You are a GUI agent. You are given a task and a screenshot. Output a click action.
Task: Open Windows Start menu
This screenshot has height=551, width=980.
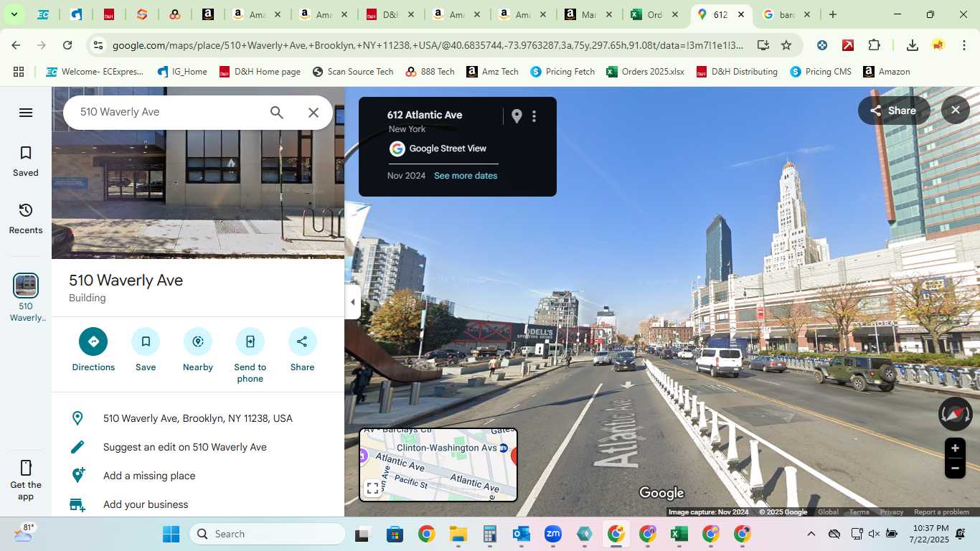pyautogui.click(x=171, y=534)
